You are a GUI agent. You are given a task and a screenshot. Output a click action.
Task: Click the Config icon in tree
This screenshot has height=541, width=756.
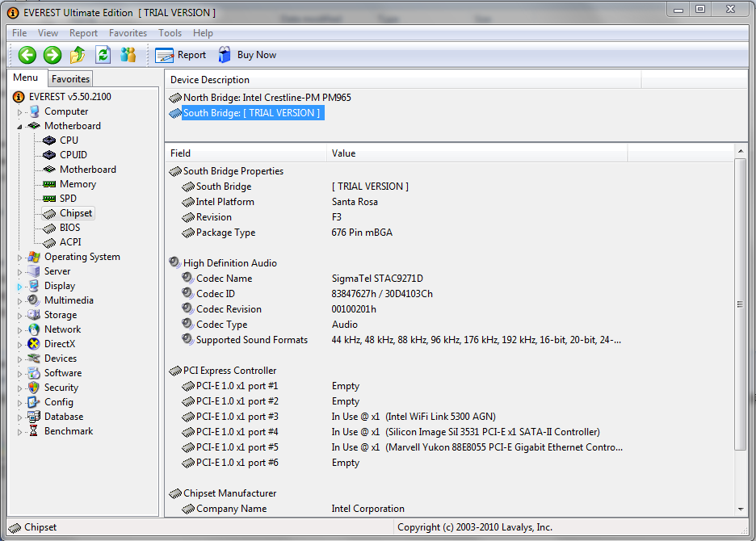coord(34,402)
